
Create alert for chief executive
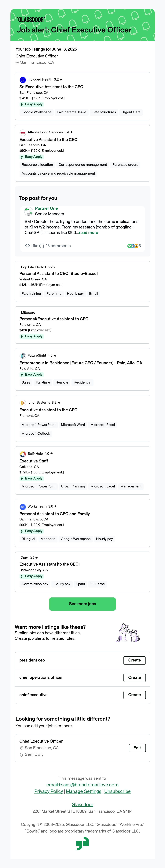pyautogui.click(x=134, y=695)
